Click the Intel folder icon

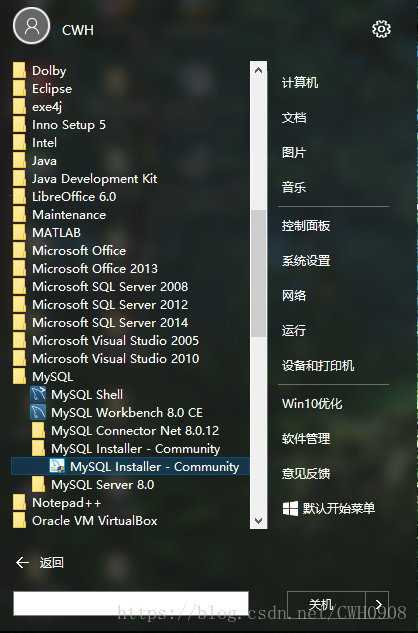click(19, 143)
